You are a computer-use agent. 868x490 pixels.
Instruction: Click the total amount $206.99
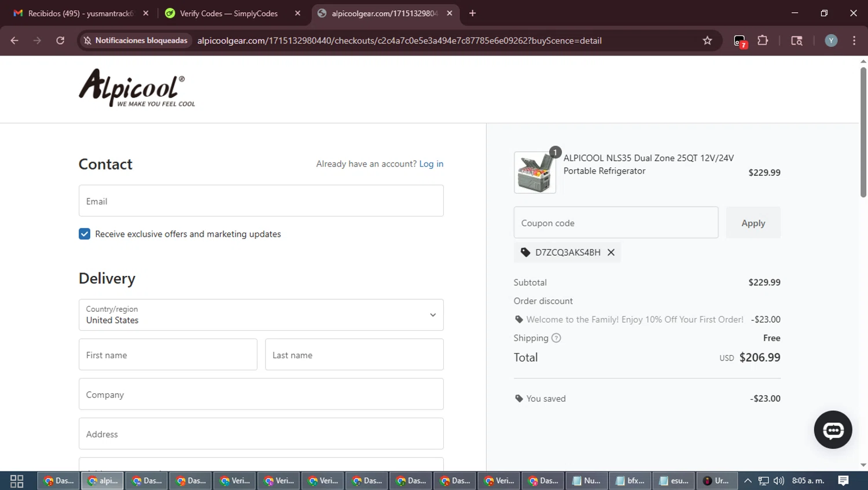coord(760,358)
